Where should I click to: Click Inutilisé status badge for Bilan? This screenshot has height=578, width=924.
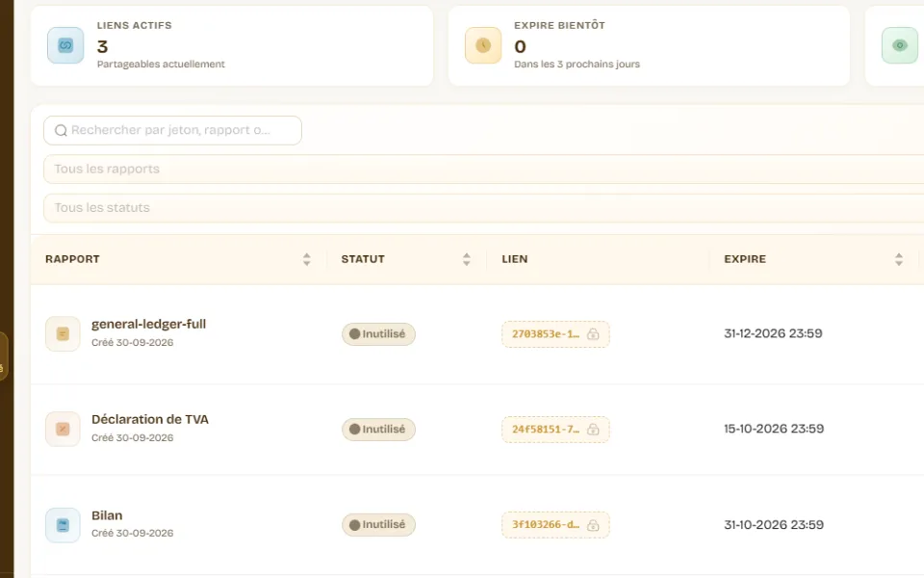[378, 525]
